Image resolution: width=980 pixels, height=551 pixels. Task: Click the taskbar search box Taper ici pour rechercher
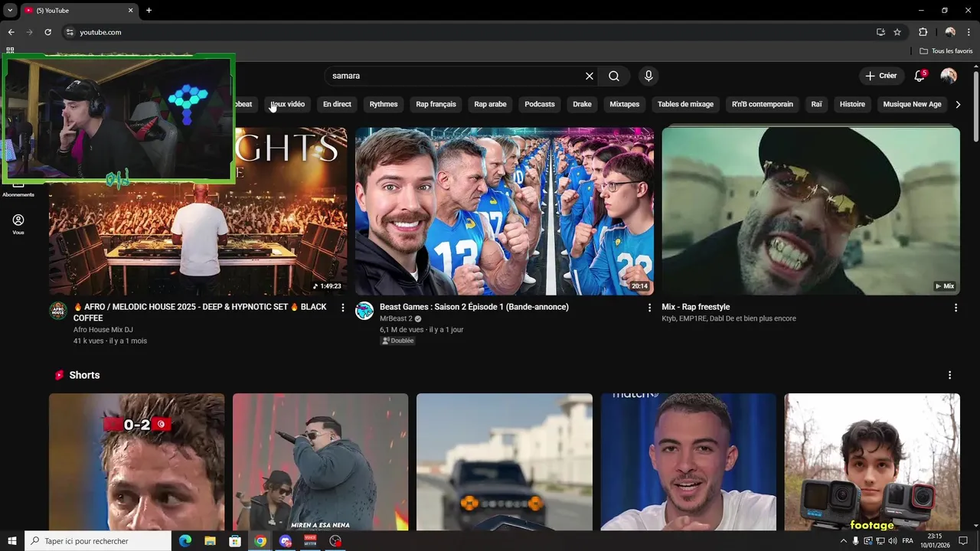click(x=98, y=541)
